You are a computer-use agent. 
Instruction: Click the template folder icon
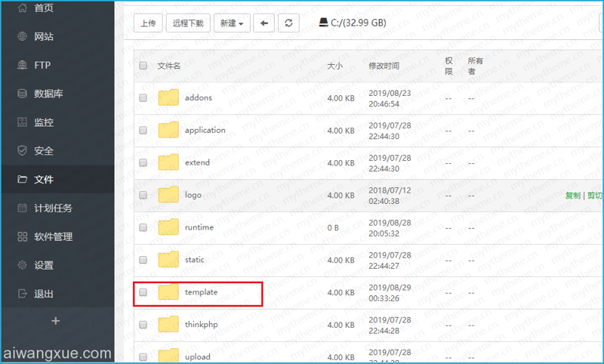click(168, 292)
